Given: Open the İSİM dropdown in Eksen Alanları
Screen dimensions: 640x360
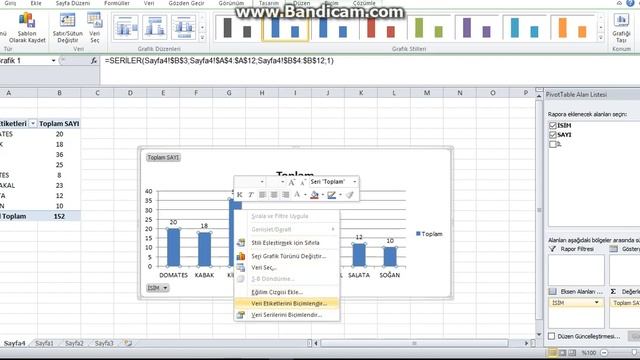Looking at the screenshot, I should pyautogui.click(x=597, y=302).
